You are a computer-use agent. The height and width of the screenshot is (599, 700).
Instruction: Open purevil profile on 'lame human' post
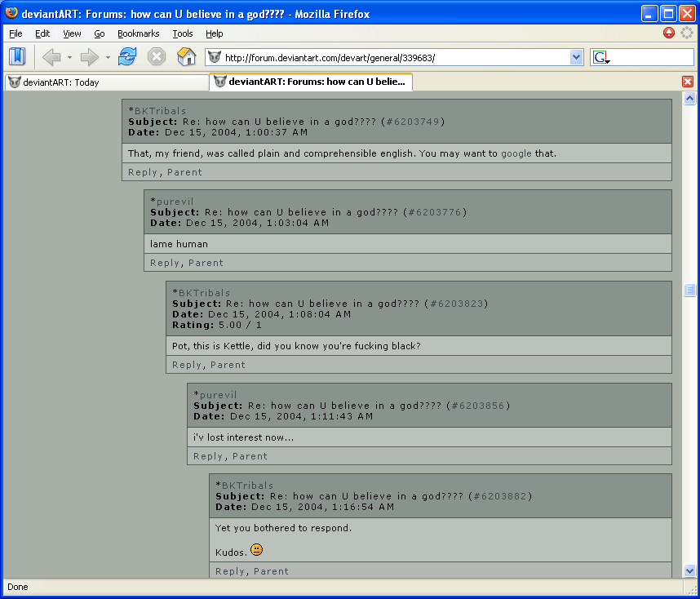(175, 202)
